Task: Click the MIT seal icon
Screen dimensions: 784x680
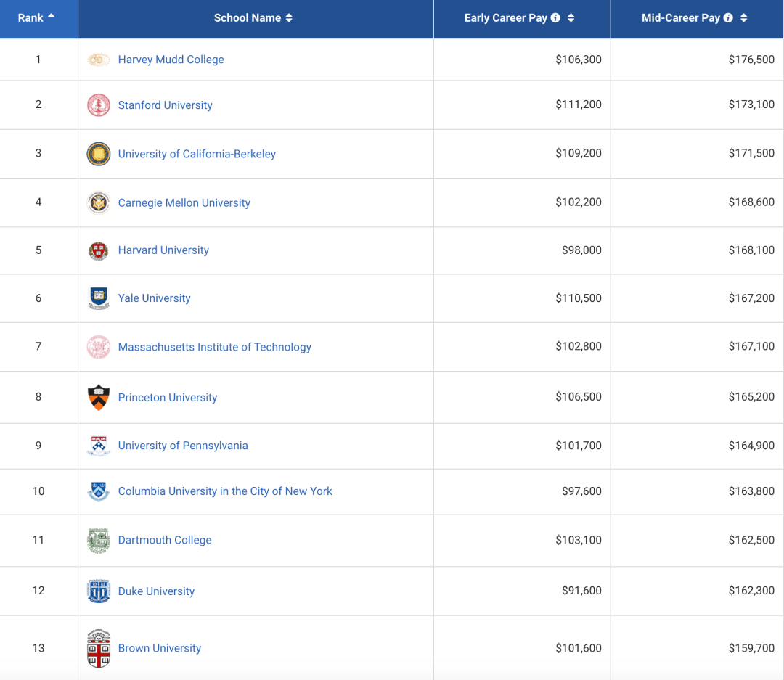Action: (x=99, y=347)
